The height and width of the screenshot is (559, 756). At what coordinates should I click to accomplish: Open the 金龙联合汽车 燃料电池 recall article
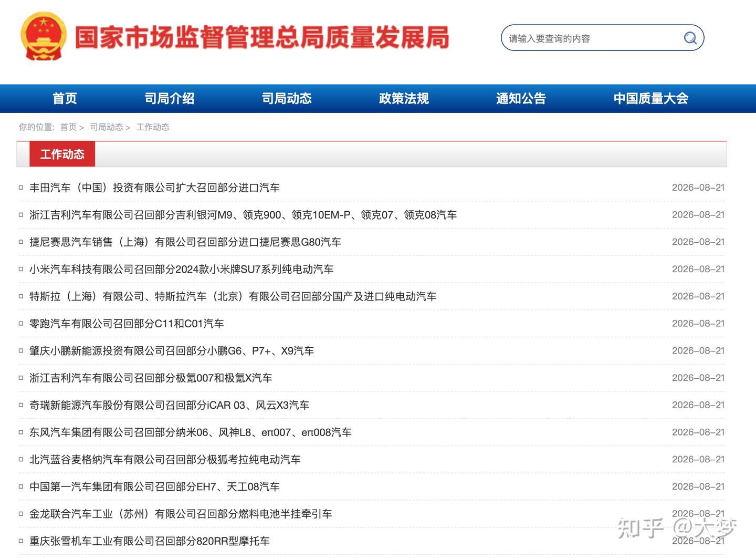pos(181,514)
